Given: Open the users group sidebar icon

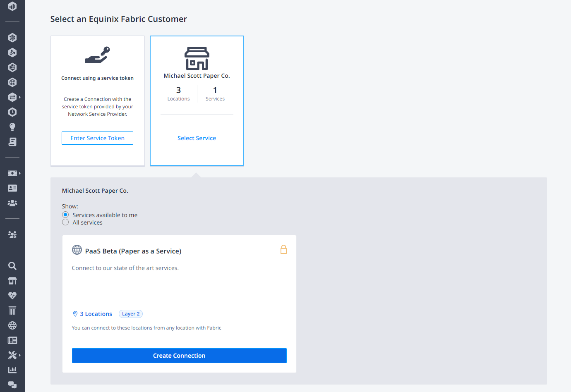Looking at the screenshot, I should [x=12, y=203].
